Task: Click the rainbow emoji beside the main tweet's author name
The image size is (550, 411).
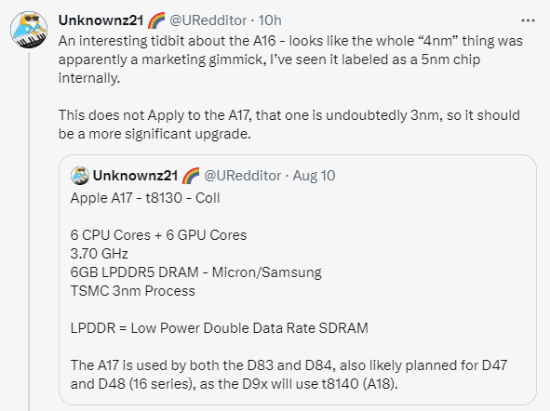Action: coord(156,20)
